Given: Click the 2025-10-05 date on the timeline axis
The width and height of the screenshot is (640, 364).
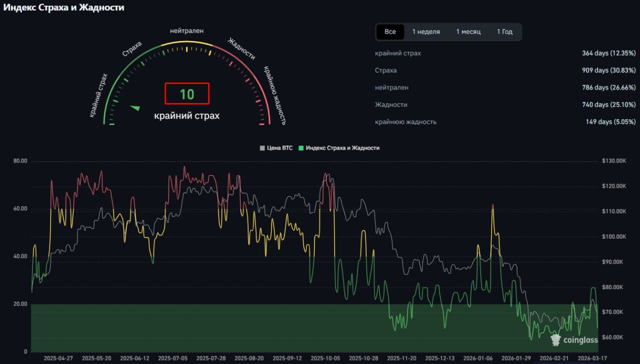Looking at the screenshot, I should pos(325,358).
